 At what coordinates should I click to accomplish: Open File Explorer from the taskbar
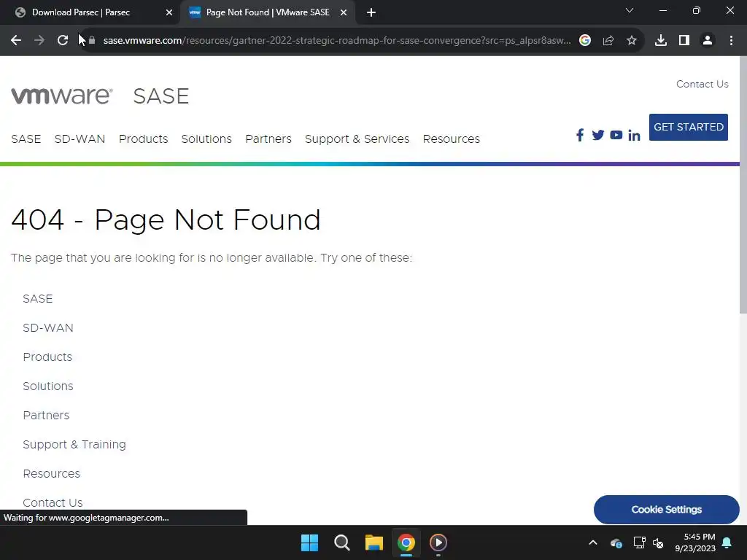pos(374,542)
